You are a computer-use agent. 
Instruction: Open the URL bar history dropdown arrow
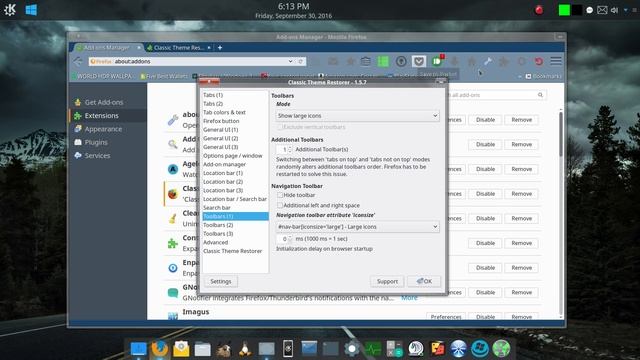click(290, 61)
